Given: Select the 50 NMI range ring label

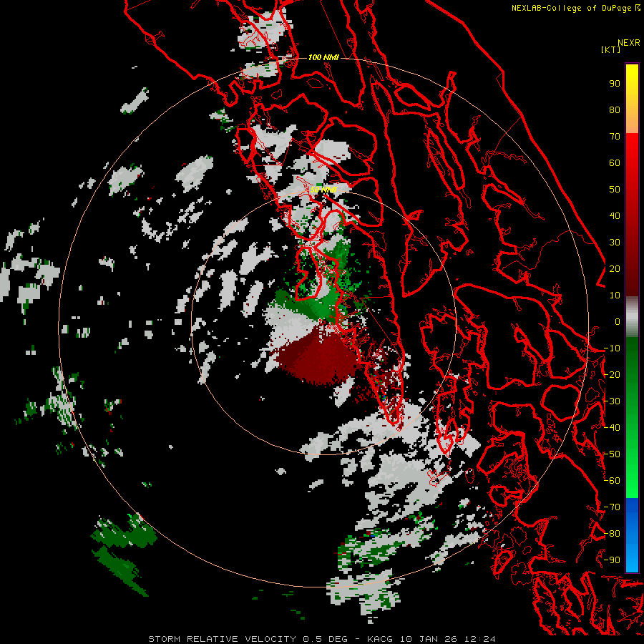Looking at the screenshot, I should [323, 190].
